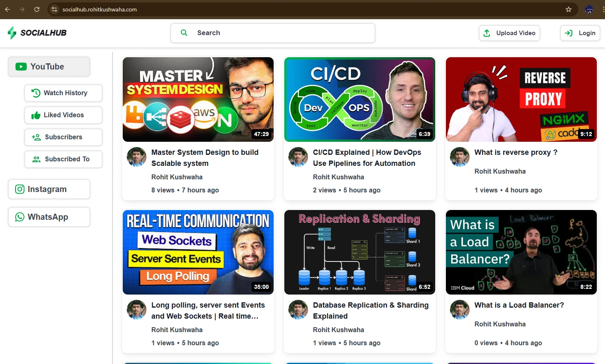Viewport: 605px width, 364px height.
Task: Click the Instagram camera icon in sidebar
Action: pos(20,189)
